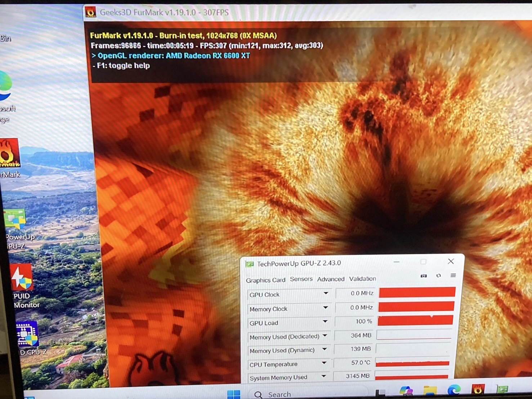The image size is (532, 399).
Task: Open the GPU-Z hamburger menu
Action: coord(453,275)
